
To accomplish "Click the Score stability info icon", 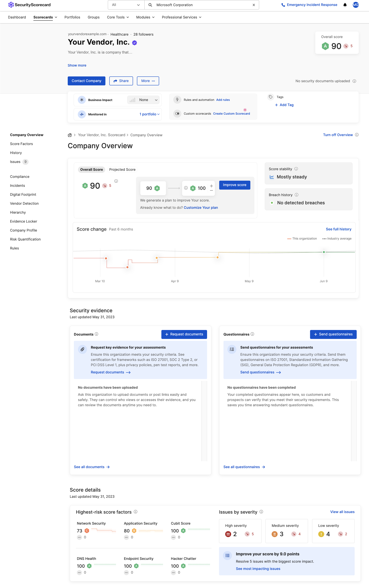I will (x=296, y=169).
